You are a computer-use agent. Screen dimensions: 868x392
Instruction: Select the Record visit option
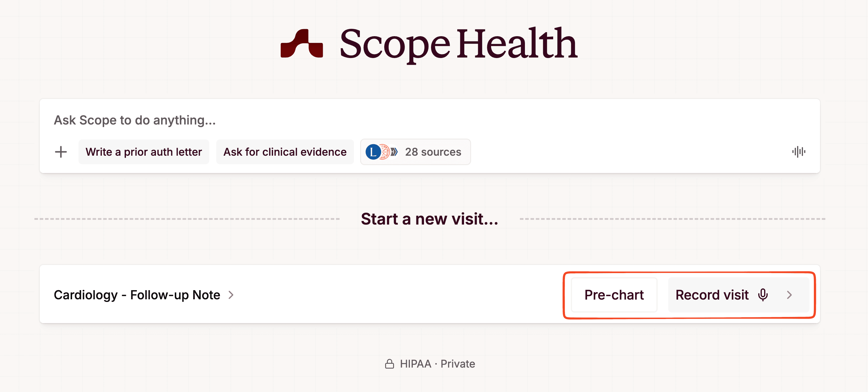coord(712,295)
